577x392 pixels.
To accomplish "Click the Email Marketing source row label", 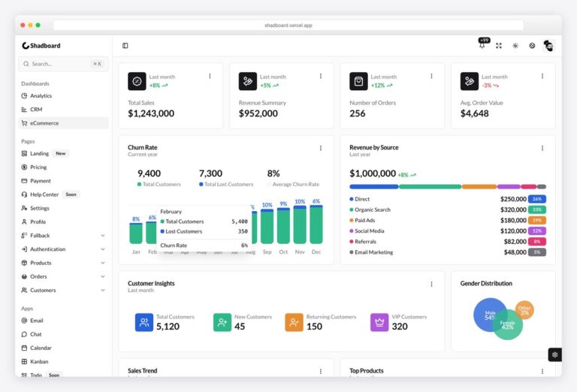I will [373, 252].
